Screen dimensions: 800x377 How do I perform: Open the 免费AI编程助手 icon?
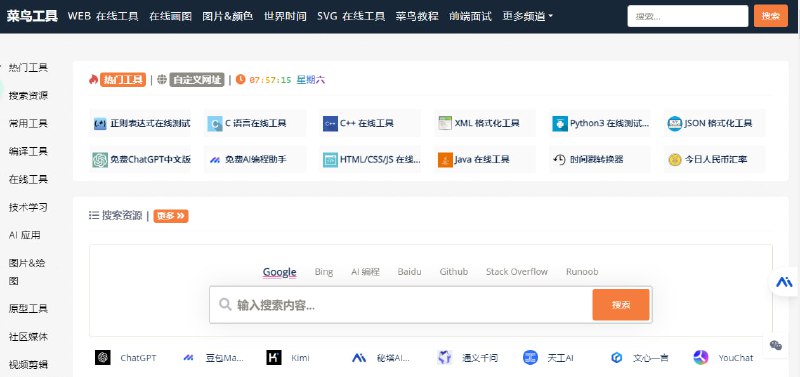(x=215, y=160)
